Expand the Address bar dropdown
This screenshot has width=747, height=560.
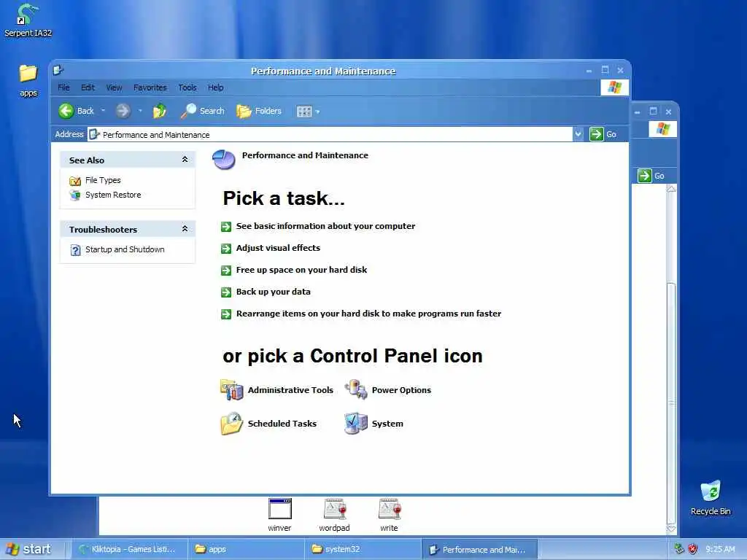(578, 134)
